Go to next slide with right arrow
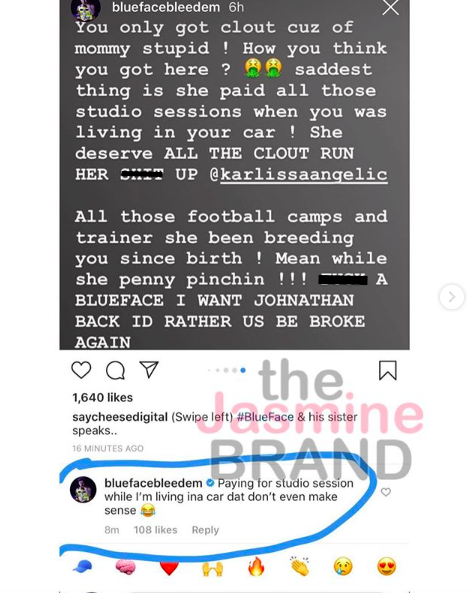 452,297
